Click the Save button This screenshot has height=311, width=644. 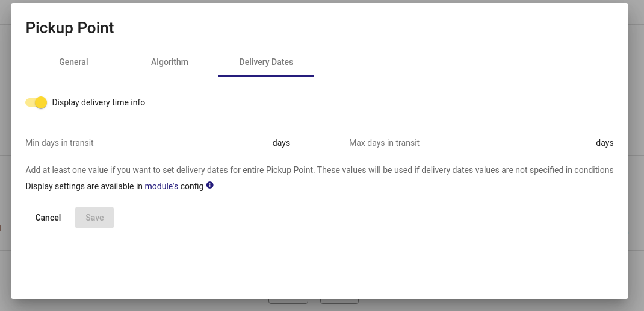(x=94, y=218)
